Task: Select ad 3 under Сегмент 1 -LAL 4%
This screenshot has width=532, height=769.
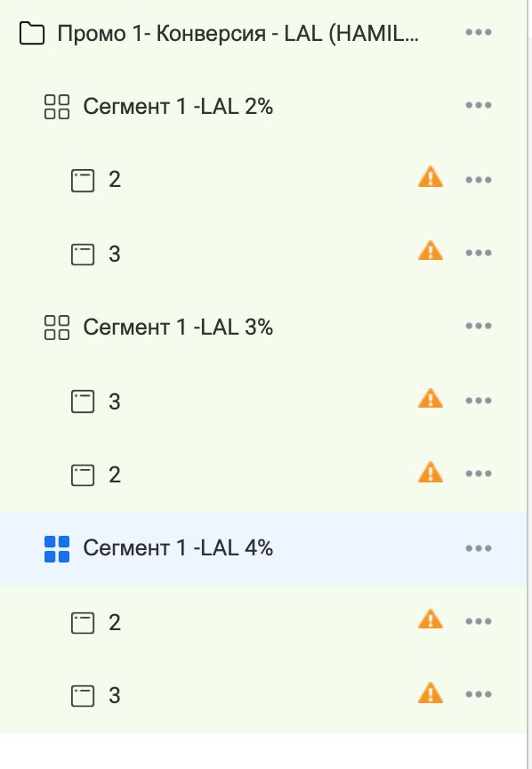Action: click(264, 695)
